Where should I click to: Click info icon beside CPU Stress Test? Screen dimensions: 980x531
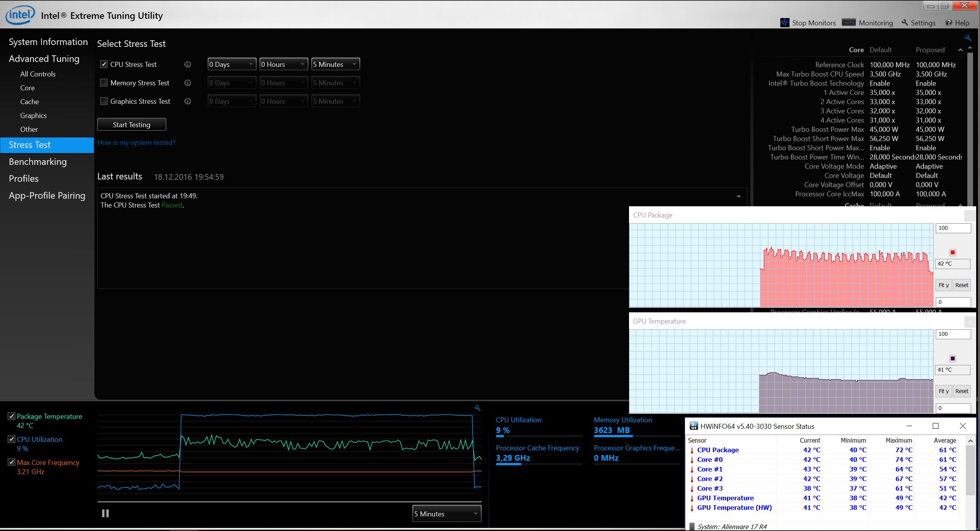tap(187, 65)
